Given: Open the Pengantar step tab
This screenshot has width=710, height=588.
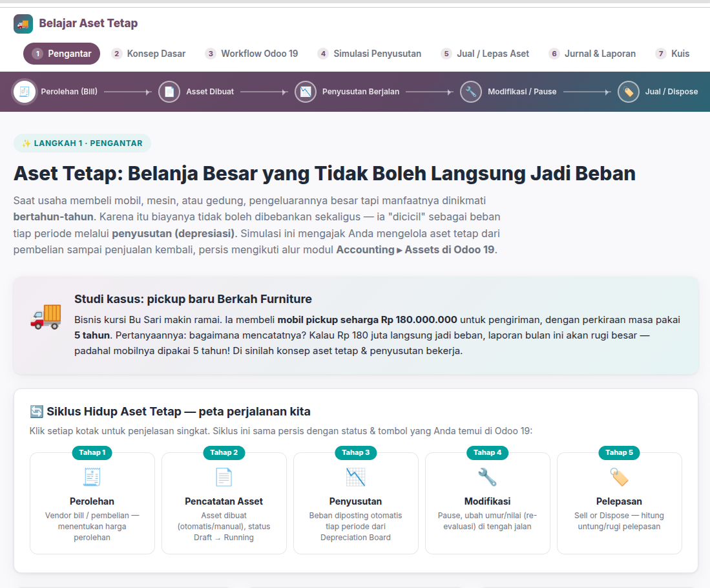Looking at the screenshot, I should coord(61,54).
